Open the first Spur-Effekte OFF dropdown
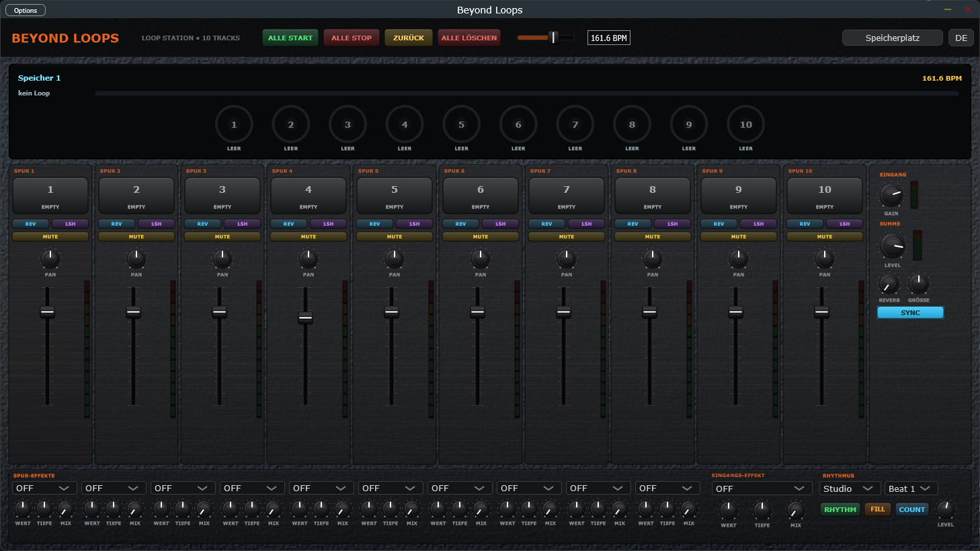 pos(44,489)
